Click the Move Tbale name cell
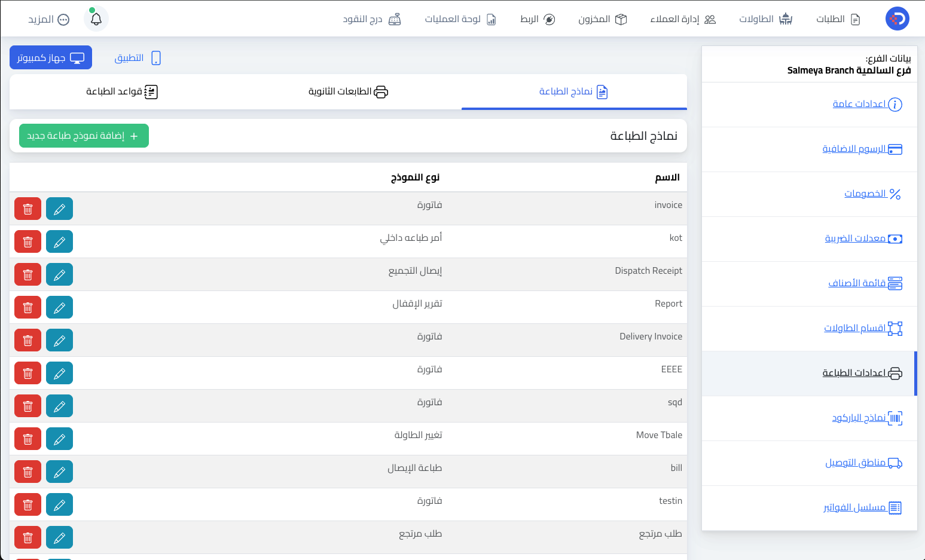This screenshot has width=925, height=560. click(659, 435)
